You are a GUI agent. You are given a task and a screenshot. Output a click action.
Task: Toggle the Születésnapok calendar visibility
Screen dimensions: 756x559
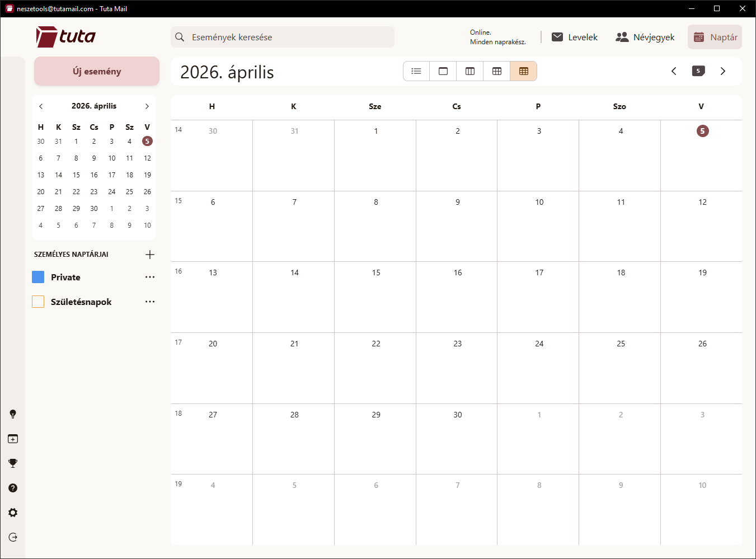pos(37,301)
